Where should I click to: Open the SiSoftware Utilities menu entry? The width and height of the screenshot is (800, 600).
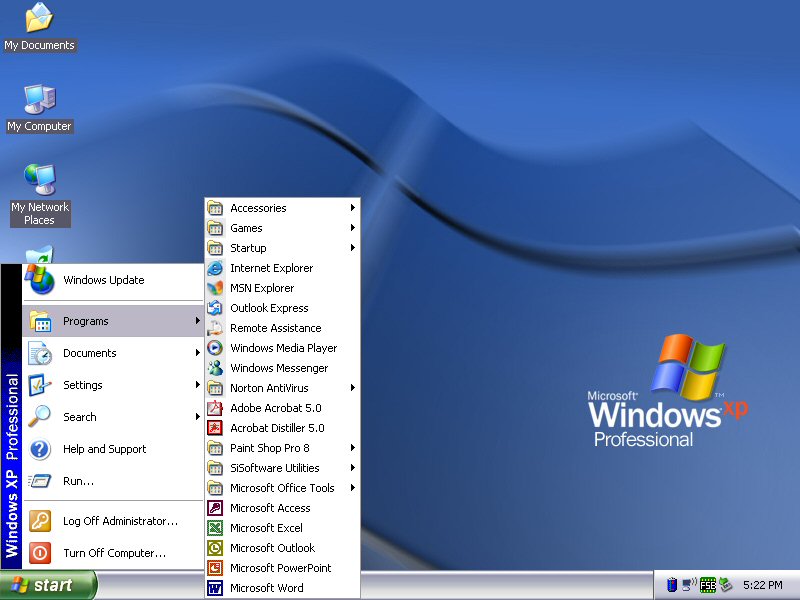tap(282, 468)
